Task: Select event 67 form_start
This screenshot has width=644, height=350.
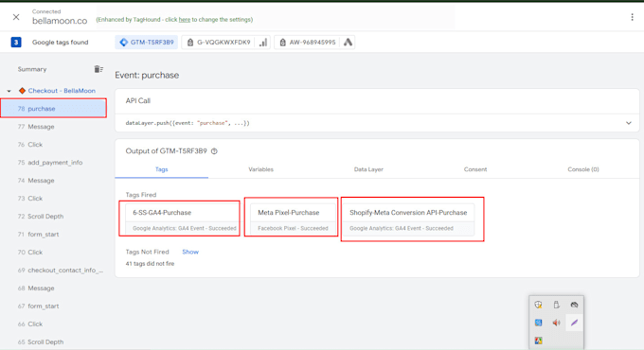Action: tap(54, 306)
